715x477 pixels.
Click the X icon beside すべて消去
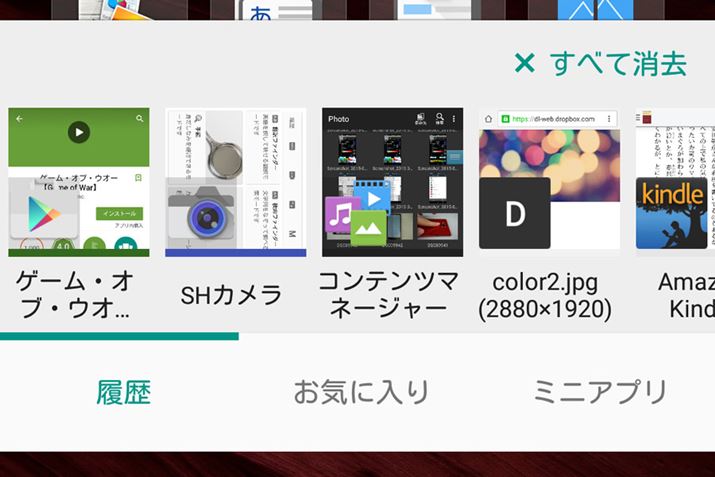(524, 64)
